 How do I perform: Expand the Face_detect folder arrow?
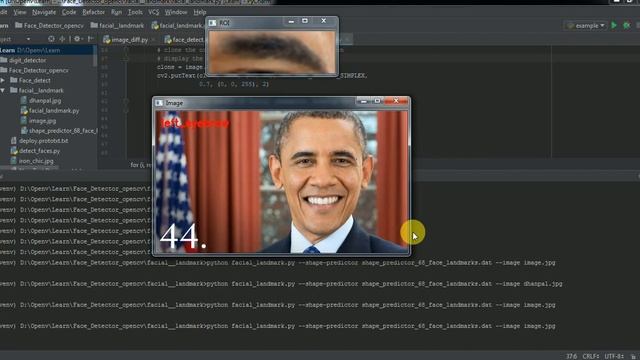coord(3,80)
